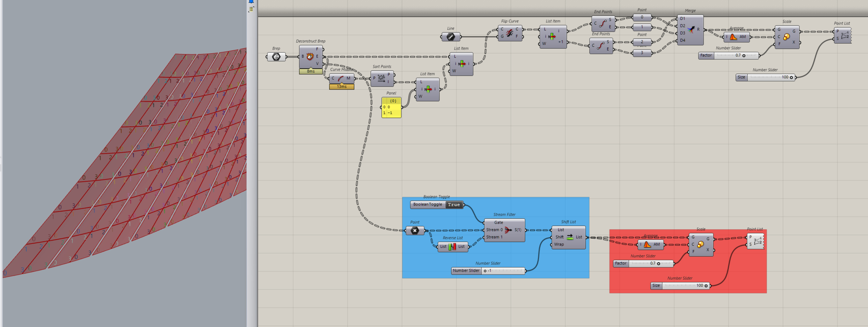Click the Sort Points component icon
868x327 pixels.
click(x=382, y=78)
